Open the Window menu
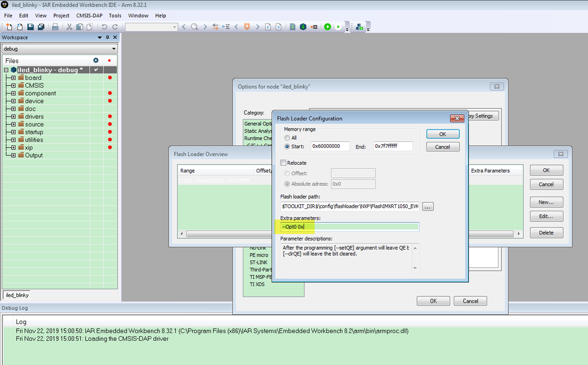This screenshot has height=365, width=588. (x=138, y=16)
